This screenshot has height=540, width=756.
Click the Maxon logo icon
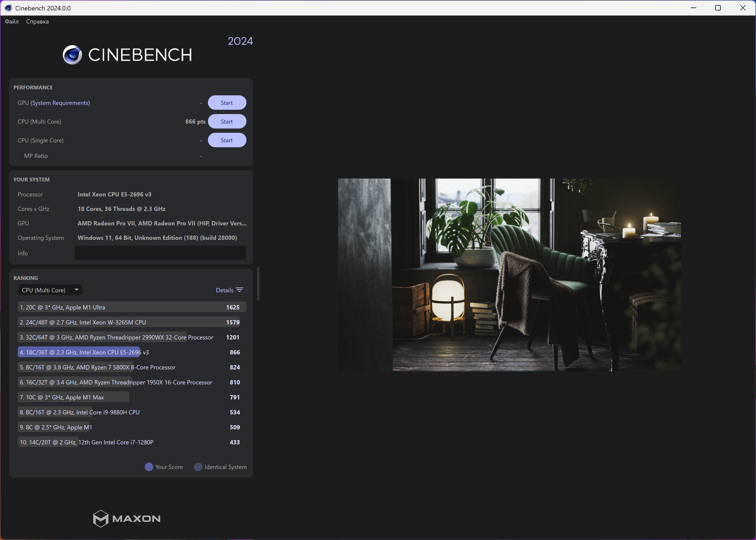[x=100, y=518]
